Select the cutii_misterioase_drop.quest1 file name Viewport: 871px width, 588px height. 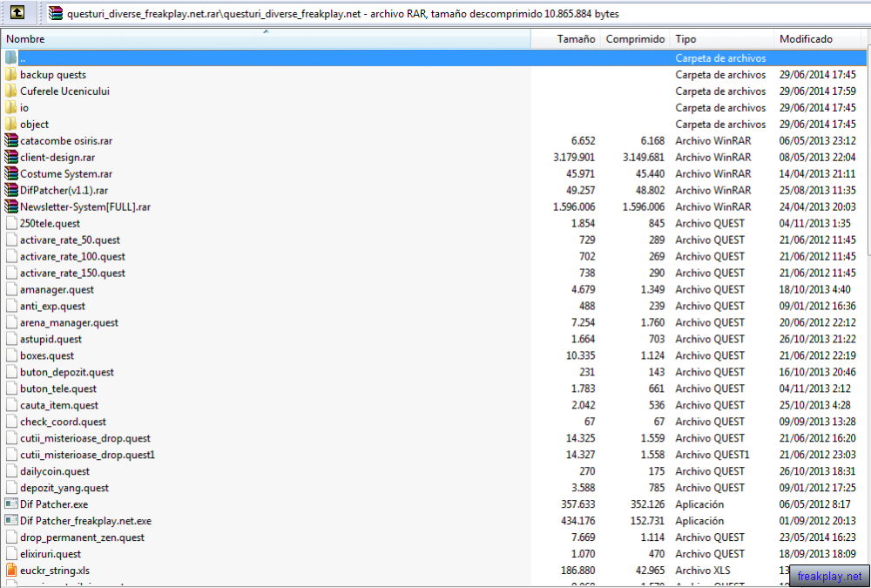point(88,455)
